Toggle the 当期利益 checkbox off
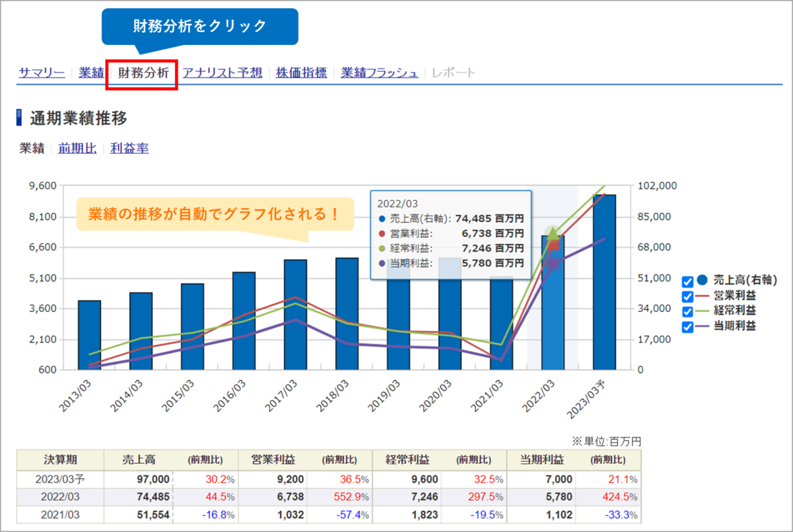The height and width of the screenshot is (532, 793). click(x=687, y=327)
